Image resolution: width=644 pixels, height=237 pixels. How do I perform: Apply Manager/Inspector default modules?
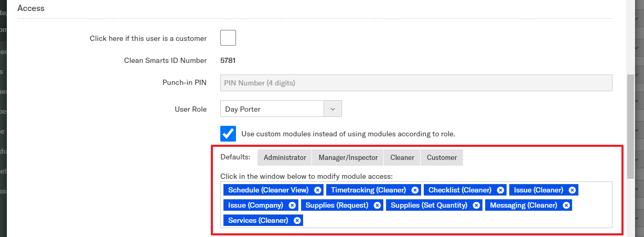348,157
